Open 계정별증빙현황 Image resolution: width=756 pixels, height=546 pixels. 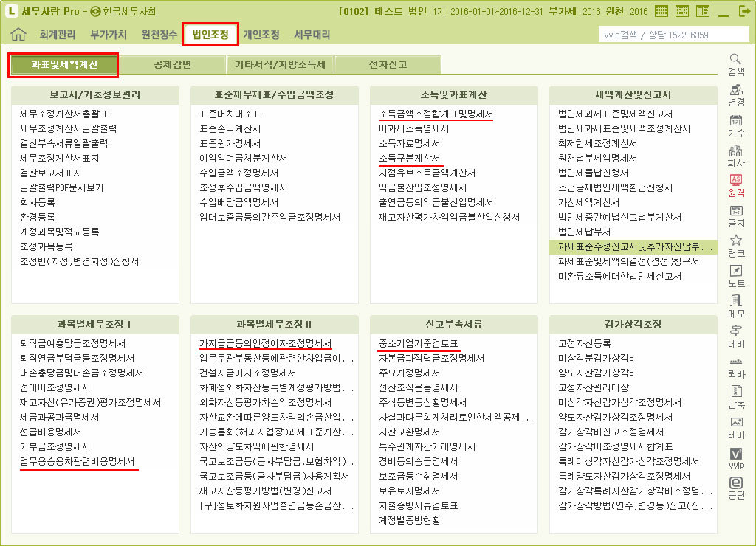[409, 520]
